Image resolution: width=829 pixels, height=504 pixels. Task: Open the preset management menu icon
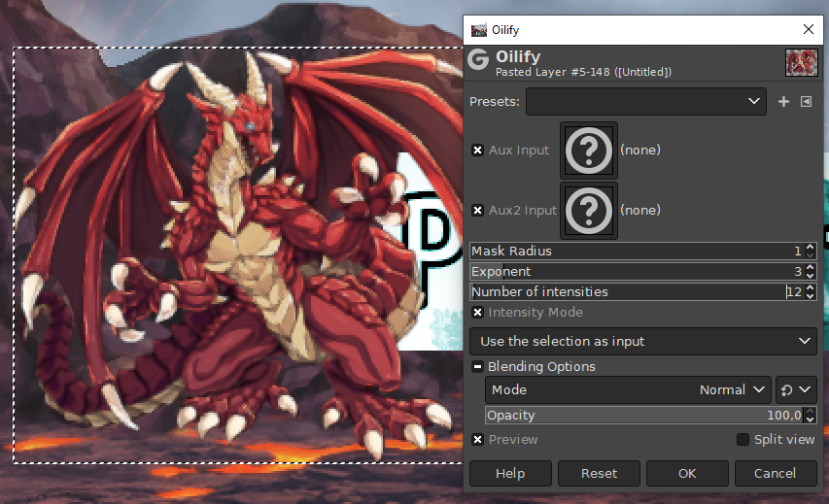[806, 101]
